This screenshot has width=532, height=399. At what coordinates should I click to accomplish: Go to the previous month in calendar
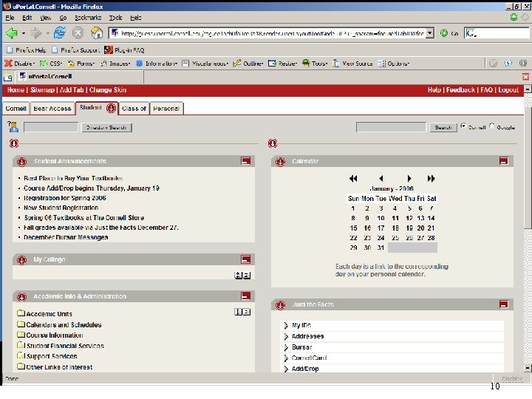(381, 179)
